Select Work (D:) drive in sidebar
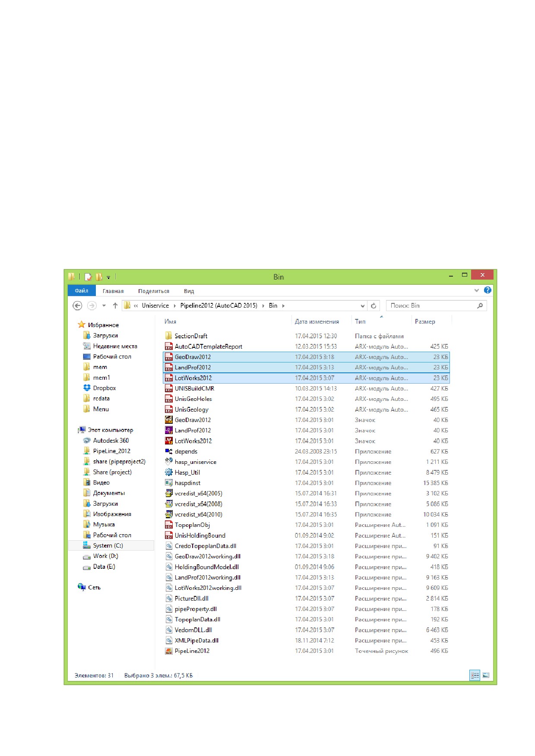Screen dimensions: 535x756 point(105,556)
